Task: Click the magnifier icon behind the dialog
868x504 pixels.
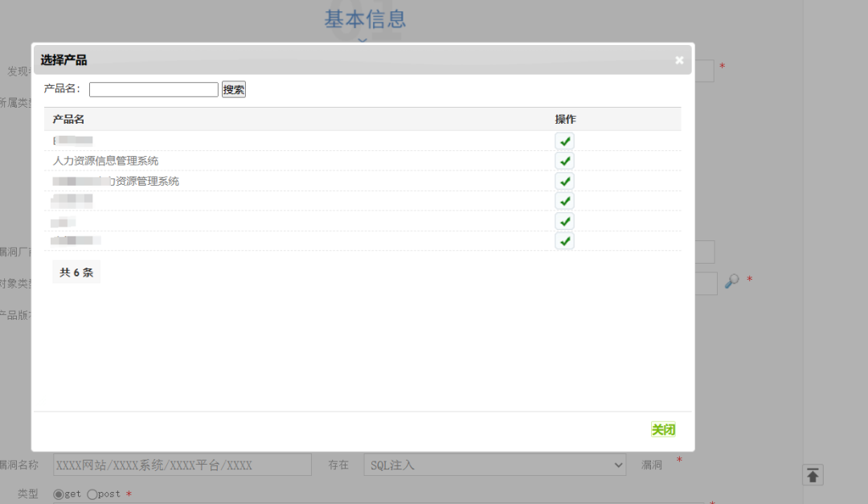Action: [x=732, y=281]
